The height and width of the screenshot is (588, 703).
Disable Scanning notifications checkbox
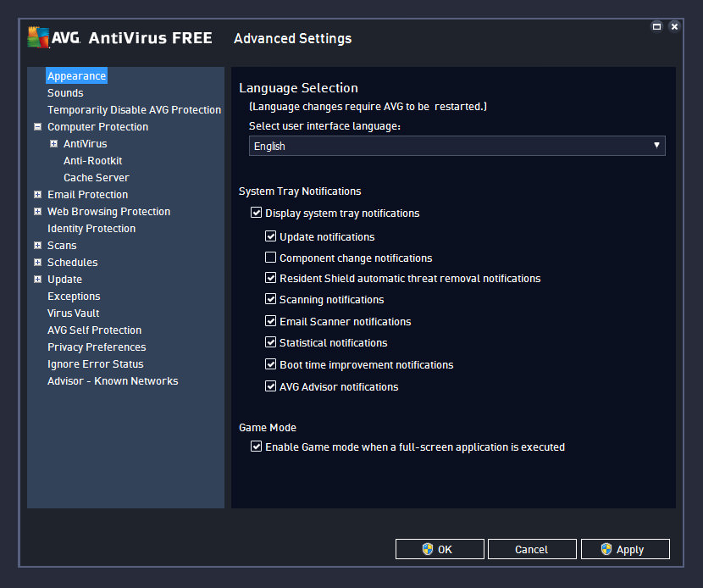click(270, 299)
